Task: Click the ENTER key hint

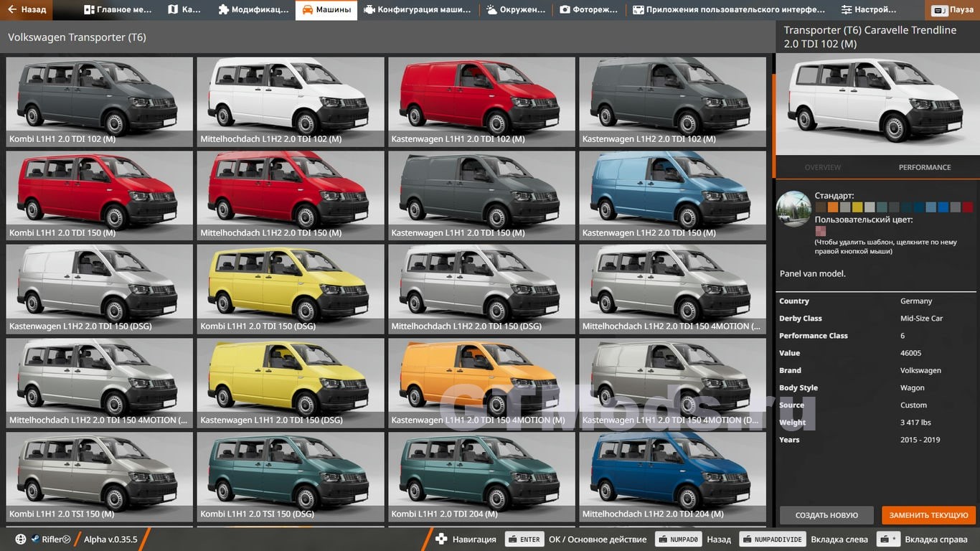Action: click(524, 540)
